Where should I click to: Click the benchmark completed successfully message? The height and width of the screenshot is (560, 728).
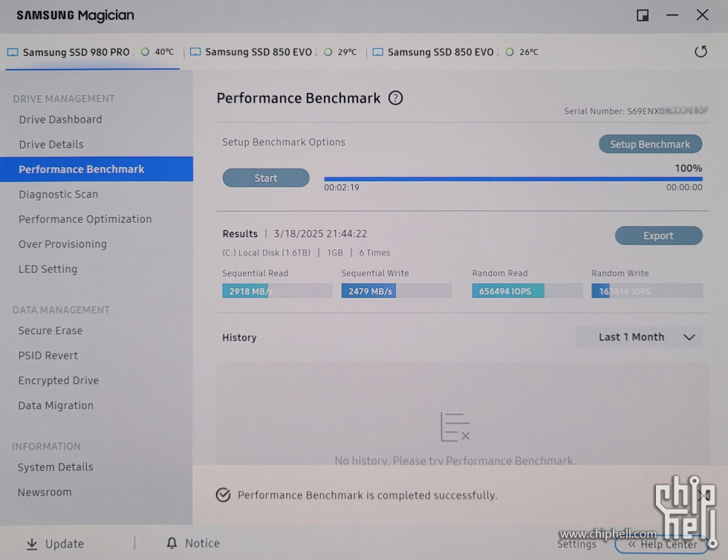click(367, 495)
